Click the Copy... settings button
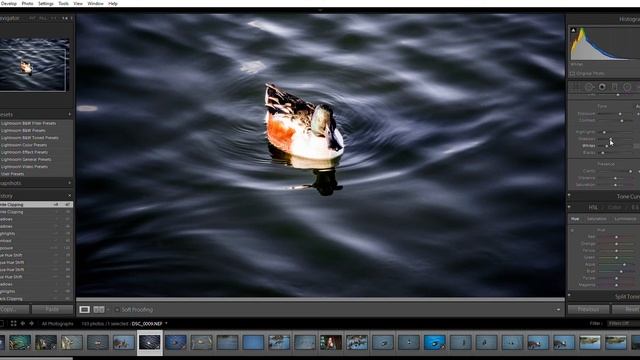The image size is (640, 360). click(x=14, y=309)
